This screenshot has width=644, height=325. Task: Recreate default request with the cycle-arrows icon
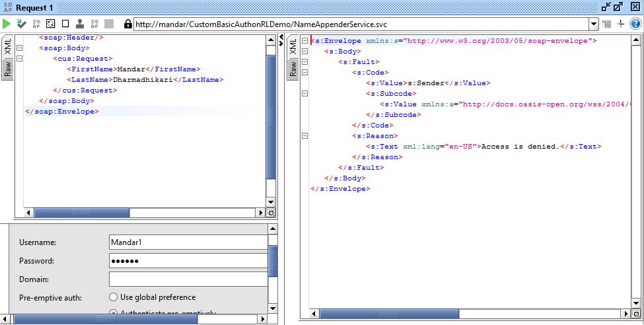[x=50, y=24]
